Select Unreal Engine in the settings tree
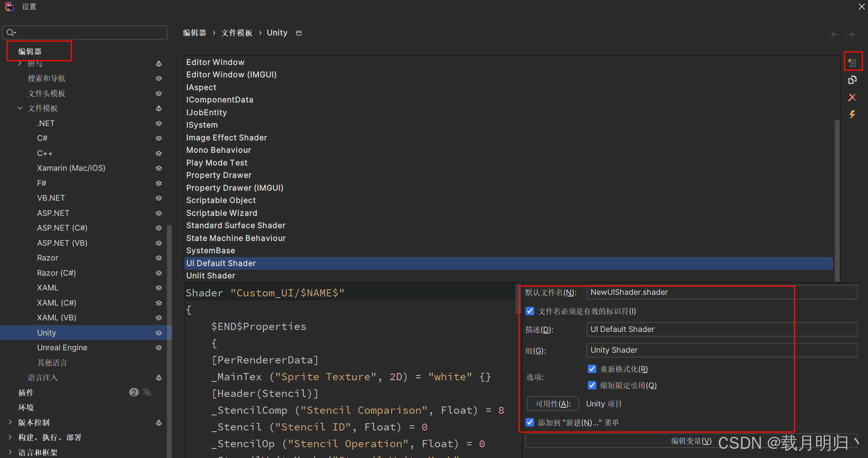The image size is (868, 458). [62, 347]
